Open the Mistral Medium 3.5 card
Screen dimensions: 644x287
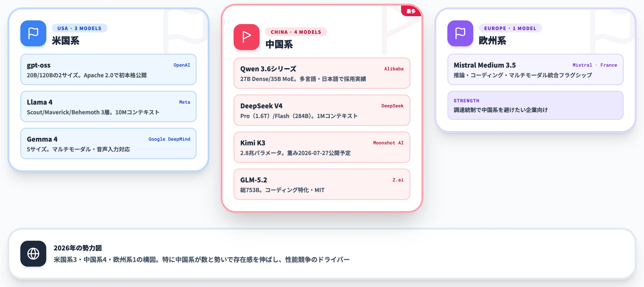[536, 70]
